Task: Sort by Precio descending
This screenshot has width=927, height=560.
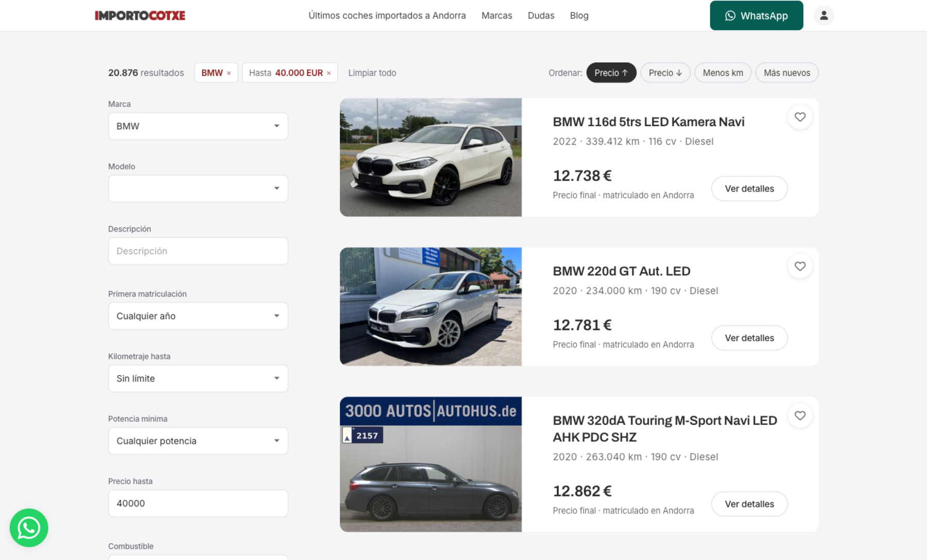Action: point(665,73)
